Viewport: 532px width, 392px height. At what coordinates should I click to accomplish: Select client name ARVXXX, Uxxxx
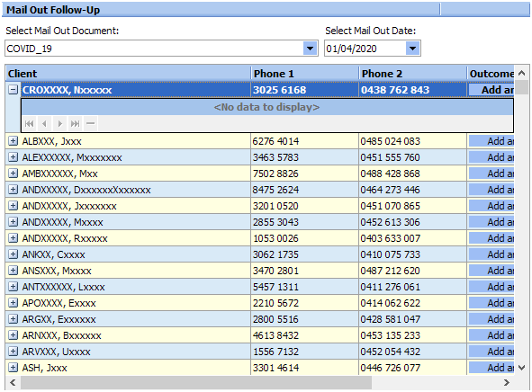(x=56, y=352)
